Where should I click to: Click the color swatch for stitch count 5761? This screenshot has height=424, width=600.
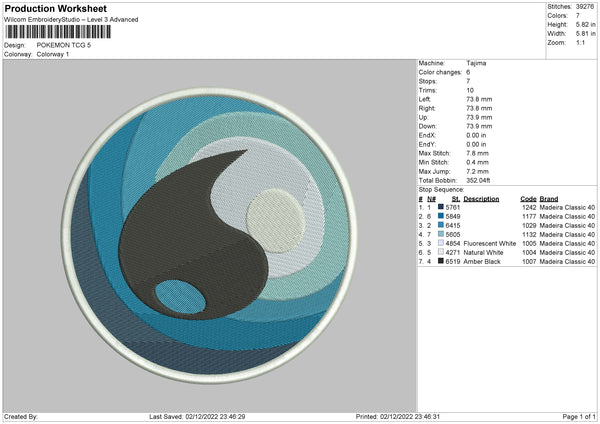(440, 207)
